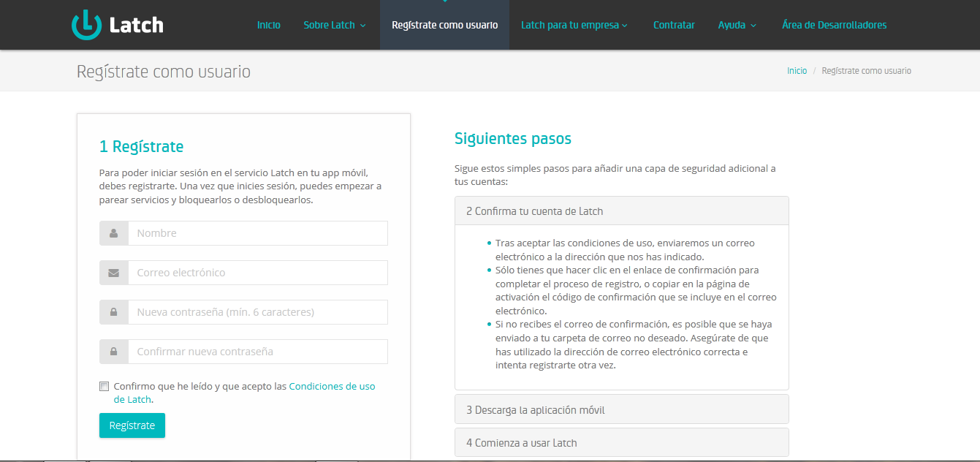
Task: Click the padlock icon beside confirm password field
Action: pos(114,352)
